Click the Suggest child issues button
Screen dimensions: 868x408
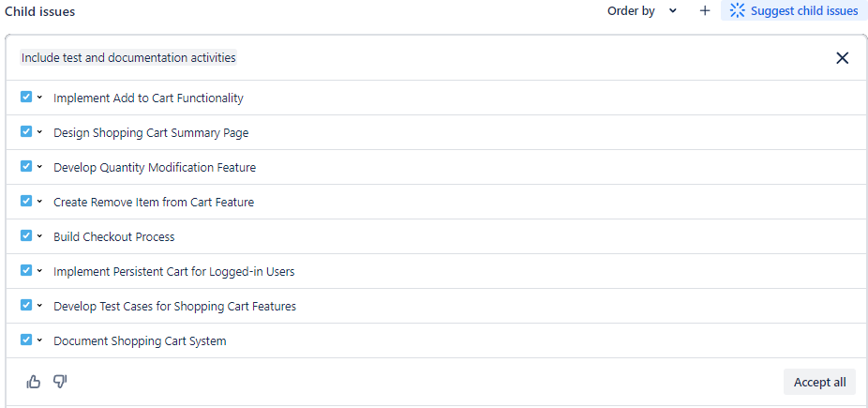pyautogui.click(x=794, y=11)
